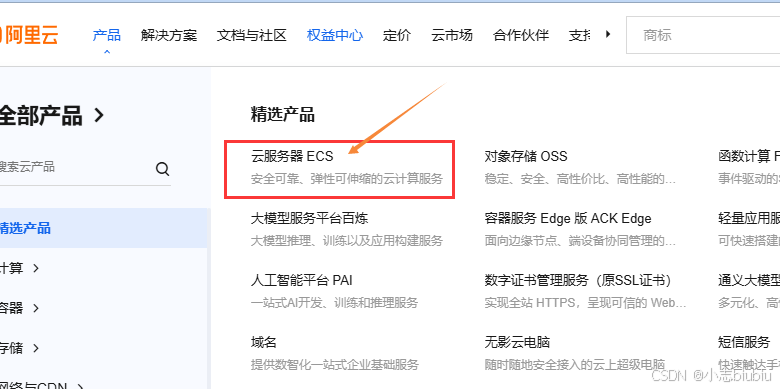Open the 产品 menu
The height and width of the screenshot is (389, 780).
(x=106, y=35)
